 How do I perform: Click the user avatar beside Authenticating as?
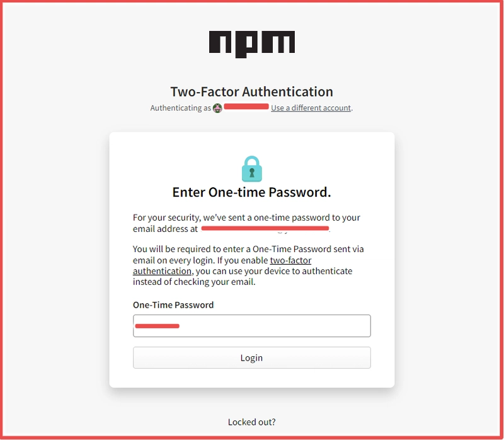pyautogui.click(x=217, y=108)
